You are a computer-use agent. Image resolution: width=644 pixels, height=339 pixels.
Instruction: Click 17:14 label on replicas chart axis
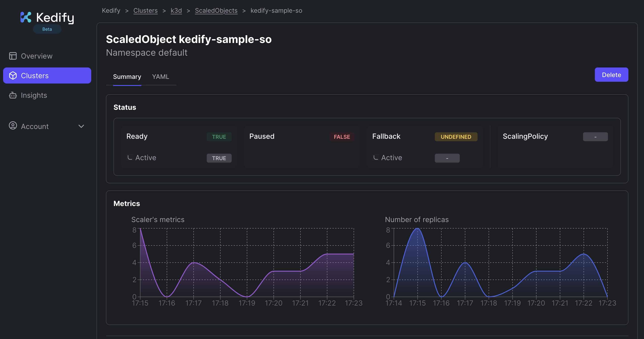(x=394, y=303)
